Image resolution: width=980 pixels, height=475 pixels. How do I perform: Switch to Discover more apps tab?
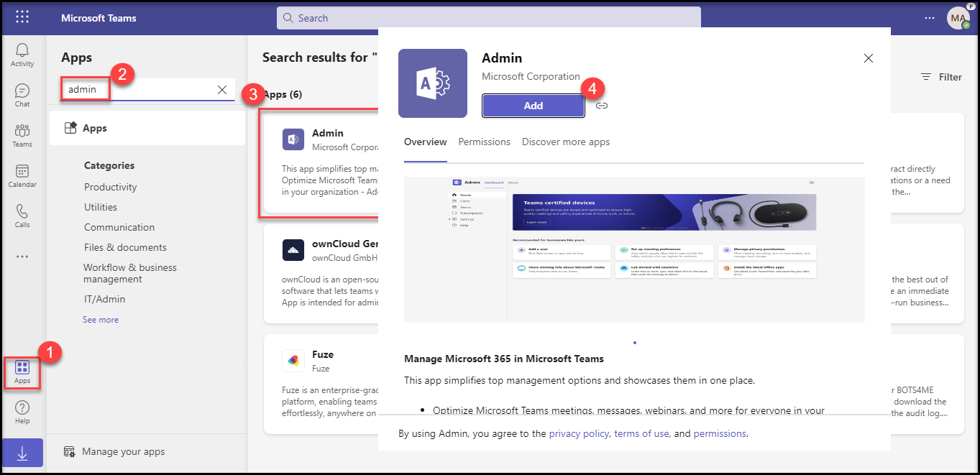tap(565, 142)
